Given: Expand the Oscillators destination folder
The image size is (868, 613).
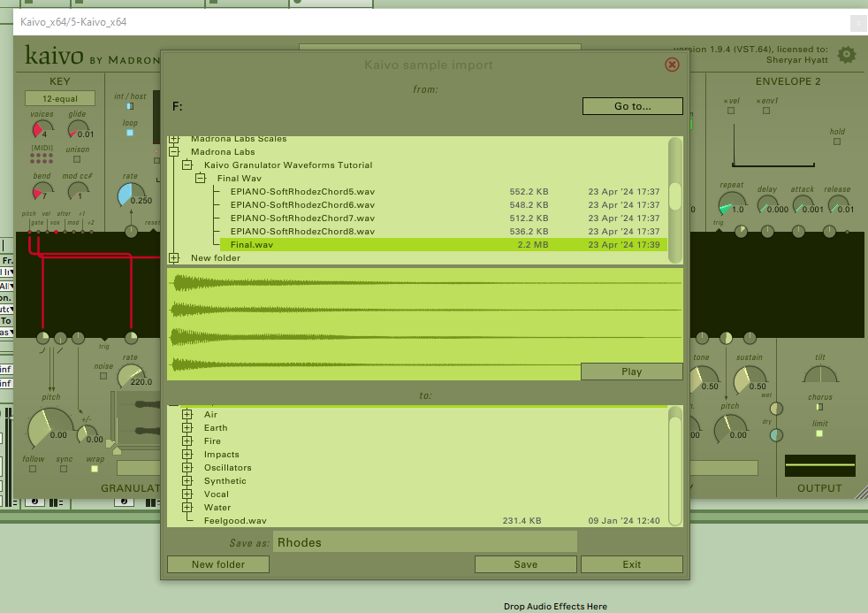Looking at the screenshot, I should point(187,467).
